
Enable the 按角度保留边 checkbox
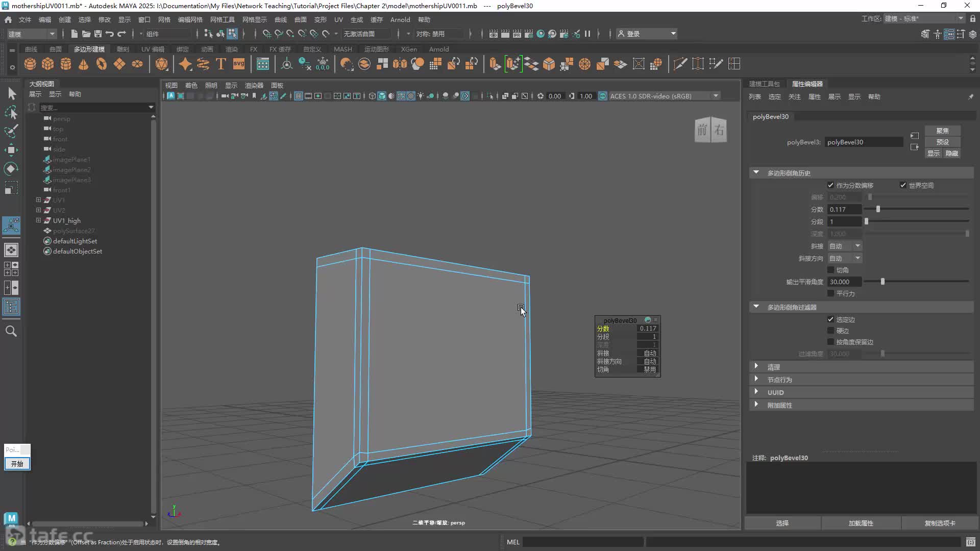[x=830, y=342]
